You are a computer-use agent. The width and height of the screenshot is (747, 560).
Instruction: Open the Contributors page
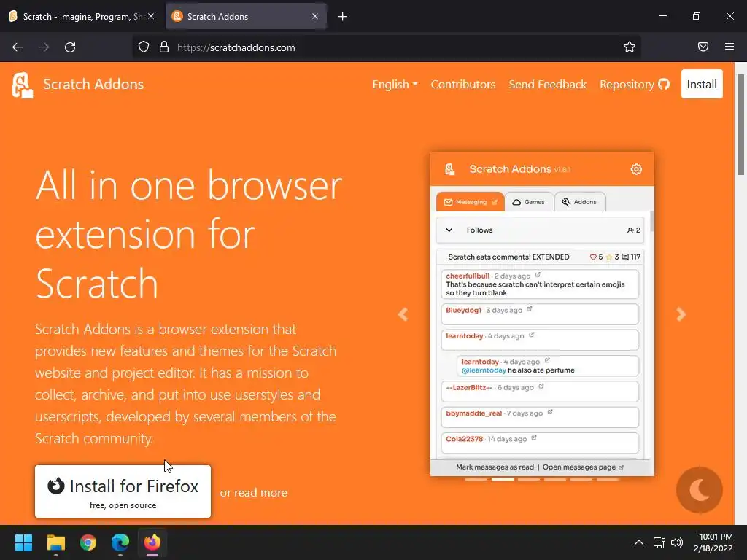click(463, 85)
